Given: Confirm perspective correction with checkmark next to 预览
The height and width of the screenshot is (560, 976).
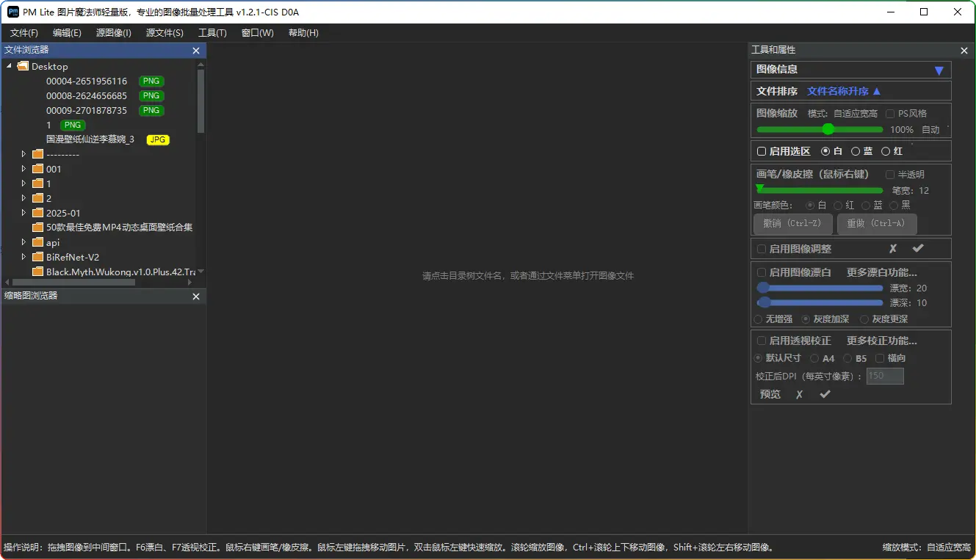Looking at the screenshot, I should tap(825, 395).
